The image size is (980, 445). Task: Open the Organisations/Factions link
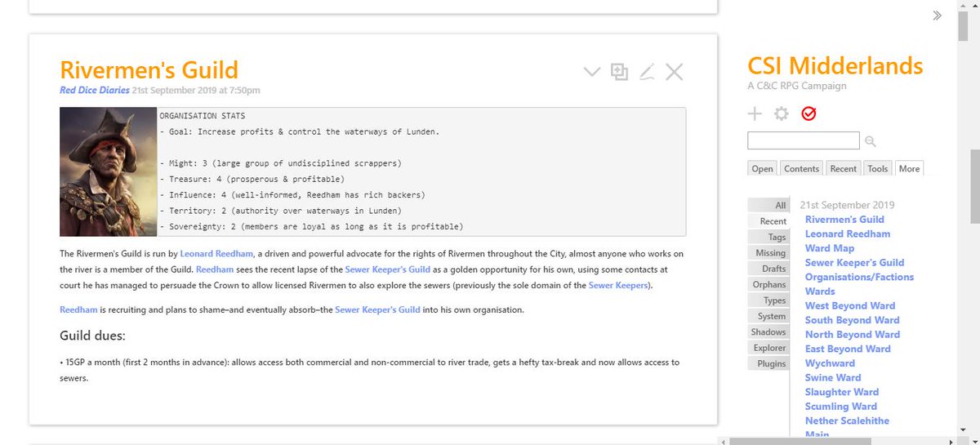[859, 277]
